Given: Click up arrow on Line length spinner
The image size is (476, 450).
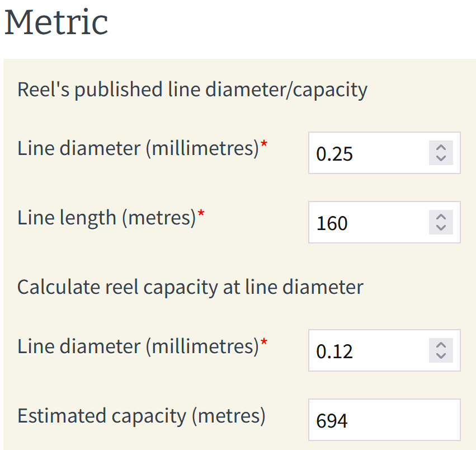Looking at the screenshot, I should click(x=441, y=217).
